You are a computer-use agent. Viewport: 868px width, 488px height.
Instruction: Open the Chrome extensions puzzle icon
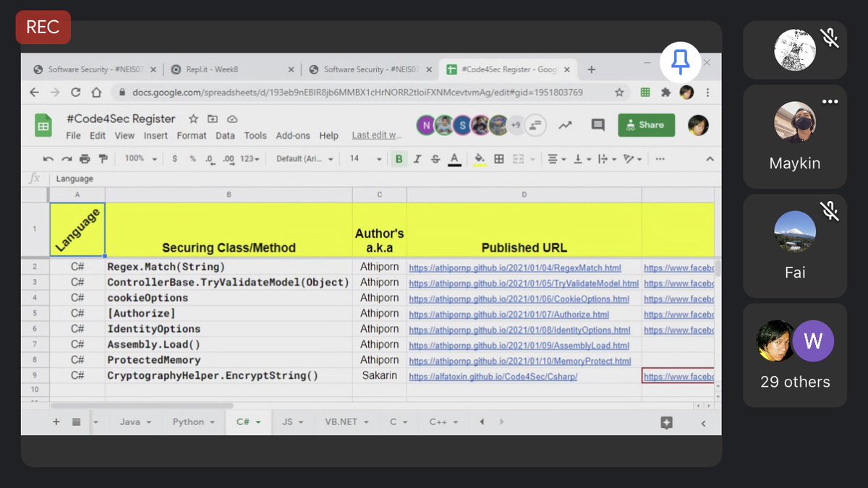coord(666,93)
